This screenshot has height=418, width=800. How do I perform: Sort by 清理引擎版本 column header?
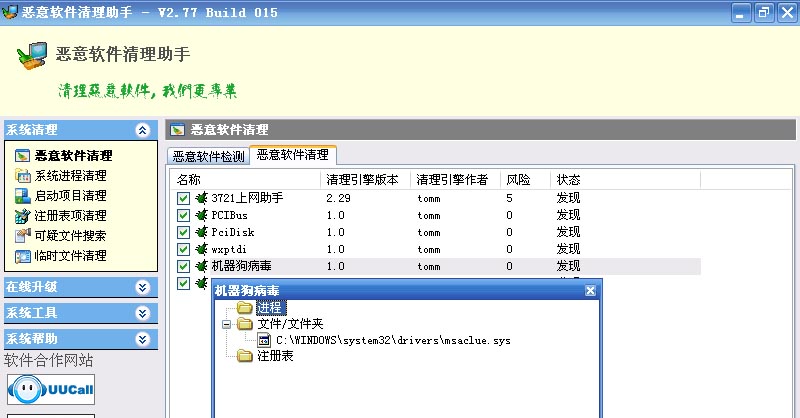[365, 180]
